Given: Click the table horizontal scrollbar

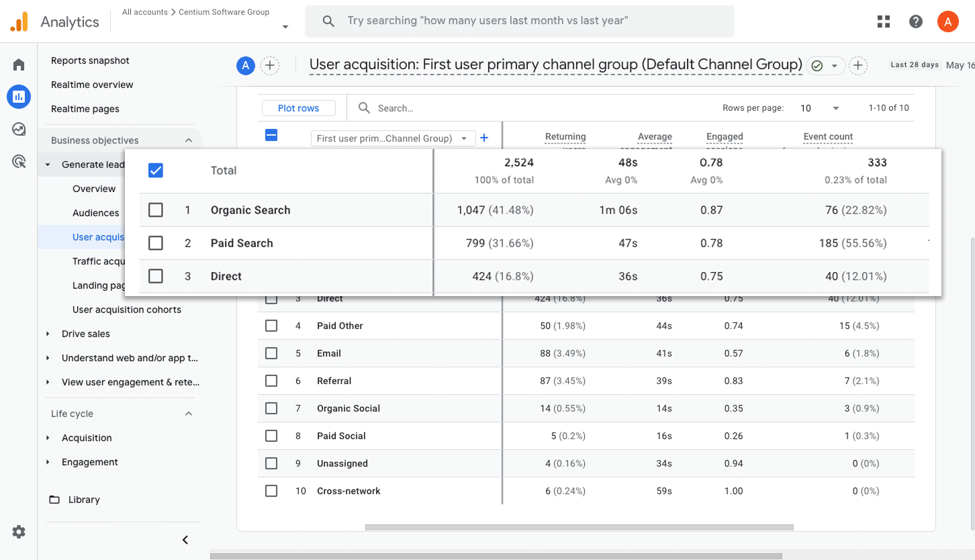Looking at the screenshot, I should [579, 527].
